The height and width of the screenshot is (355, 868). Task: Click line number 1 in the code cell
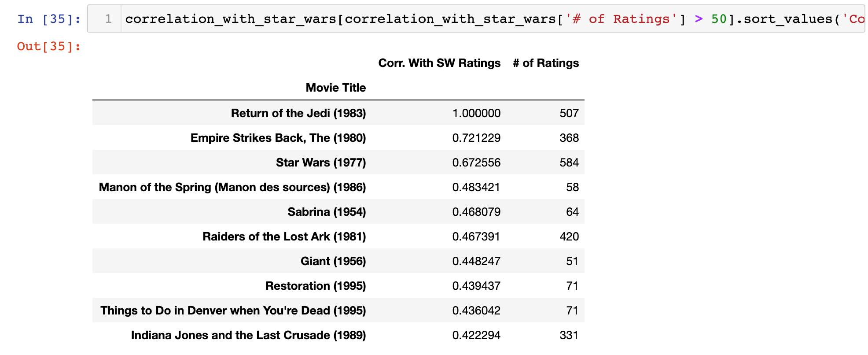click(x=108, y=19)
